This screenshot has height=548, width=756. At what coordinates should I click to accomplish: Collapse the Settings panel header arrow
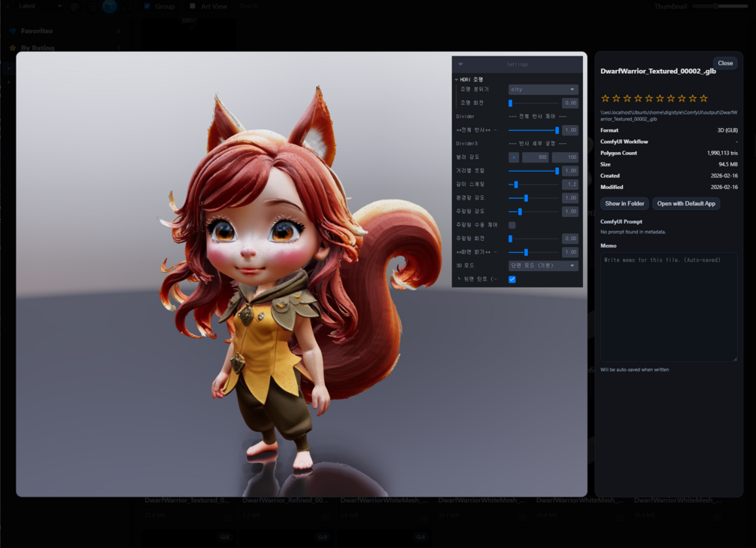pos(460,64)
